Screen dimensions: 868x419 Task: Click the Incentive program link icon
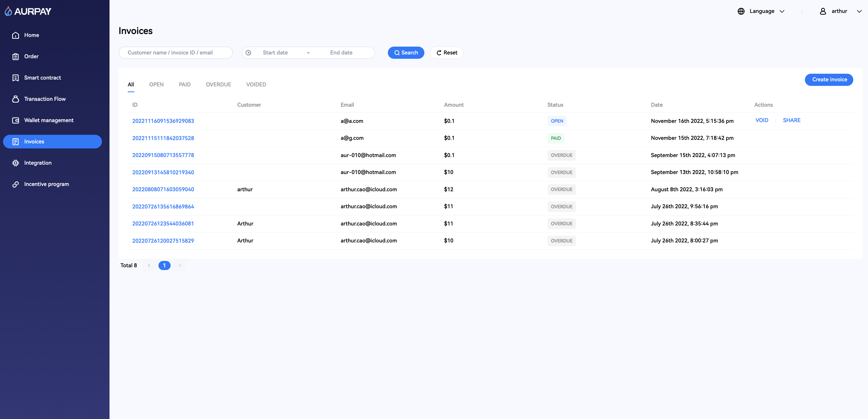click(15, 184)
